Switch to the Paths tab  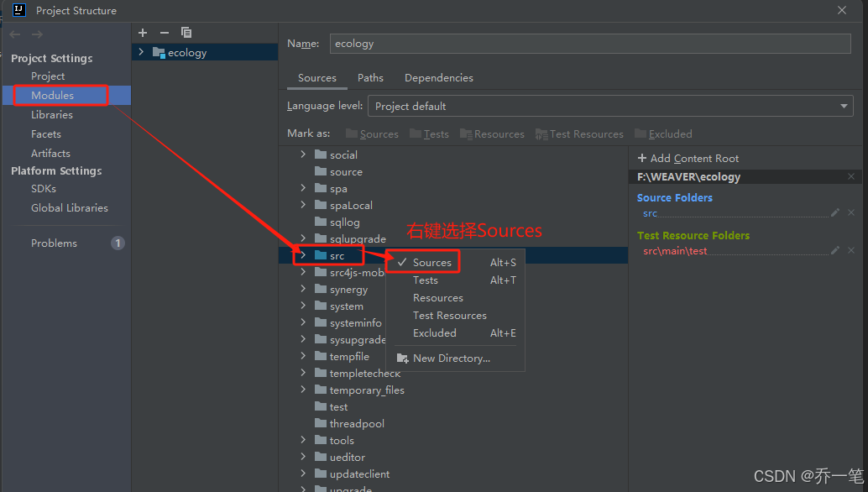370,78
